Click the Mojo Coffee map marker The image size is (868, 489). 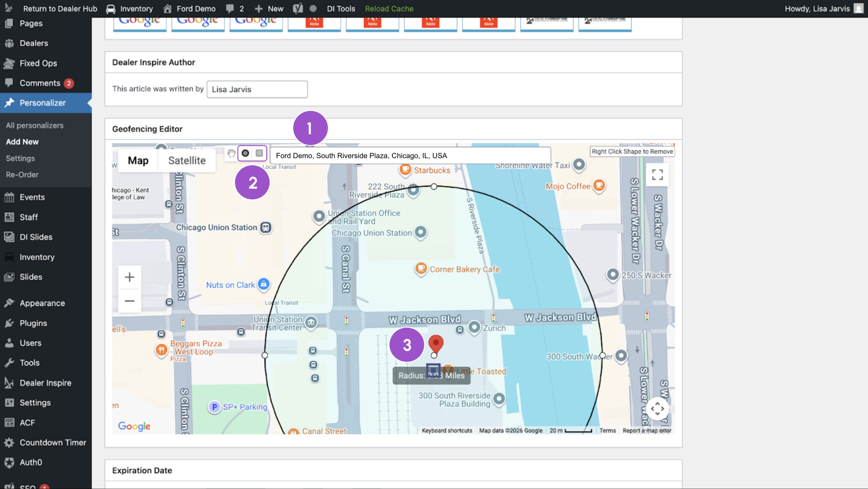click(x=599, y=186)
